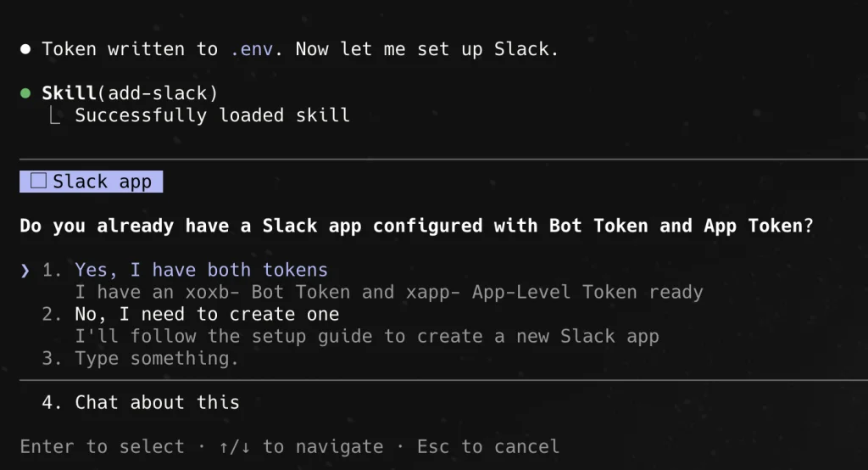Click the ❯ selection pointer arrow

pyautogui.click(x=25, y=271)
